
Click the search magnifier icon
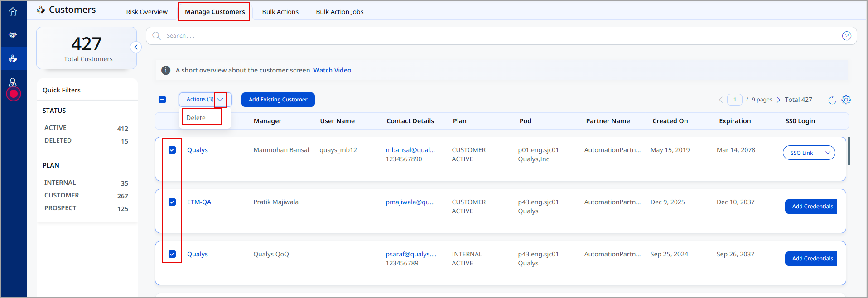(x=156, y=36)
